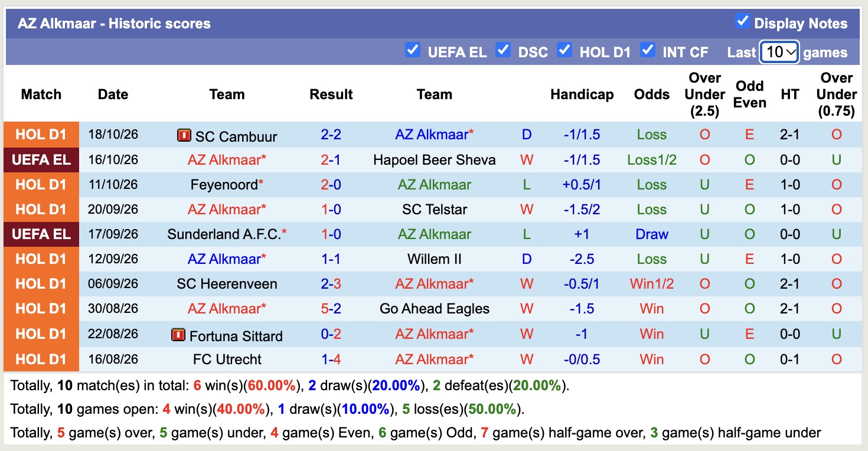The width and height of the screenshot is (868, 451).
Task: Click the UEFA EL tag on 16/10/26 row
Action: coord(41,160)
